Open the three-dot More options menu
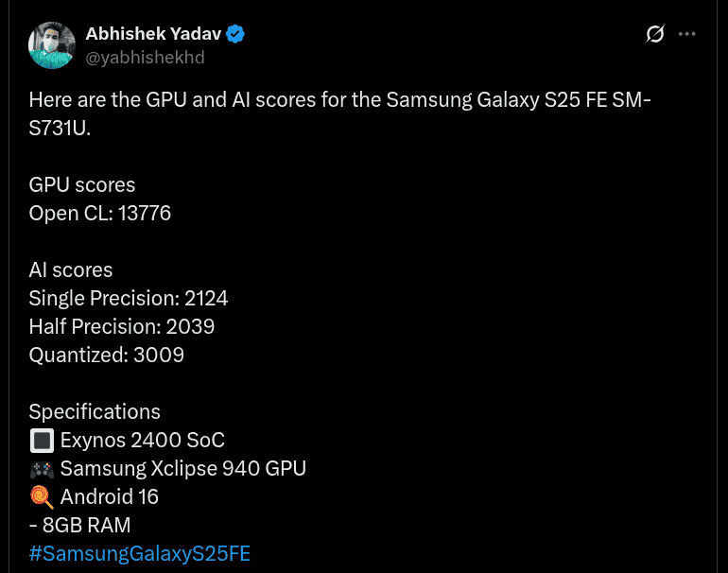 (x=687, y=34)
